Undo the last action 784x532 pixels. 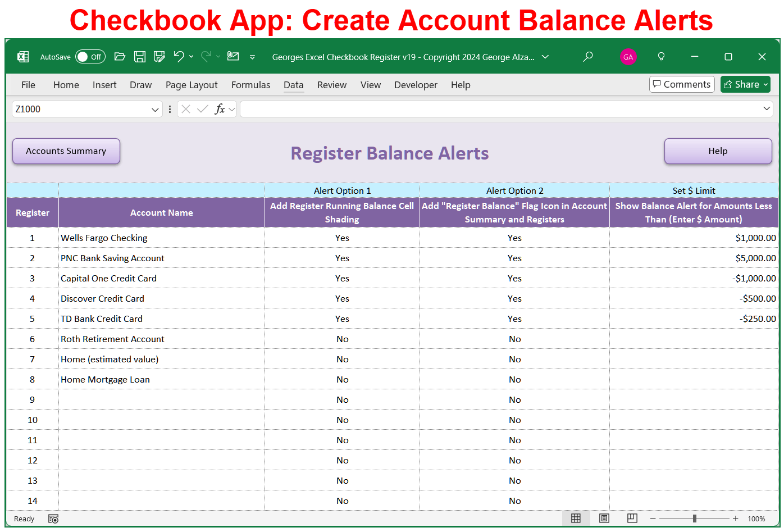(179, 56)
